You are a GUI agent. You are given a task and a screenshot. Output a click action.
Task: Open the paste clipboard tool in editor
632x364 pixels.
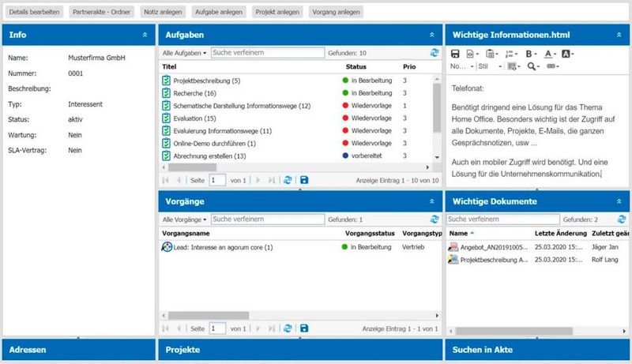click(x=490, y=54)
